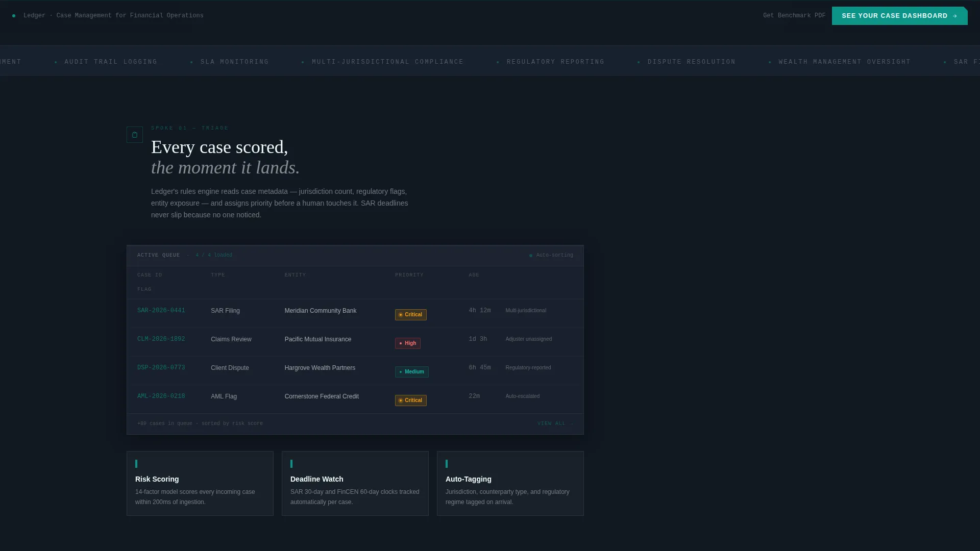Screen dimensions: 980x551
Task: Click the Deadline Watch feature card
Action: pyautogui.click(x=355, y=484)
